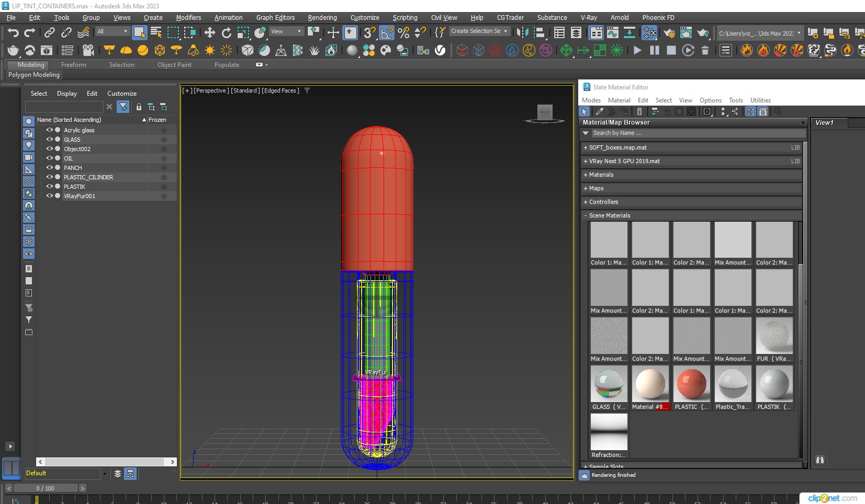Open the Create Selection Set dropdown
This screenshot has width=865, height=504.
coord(479,31)
